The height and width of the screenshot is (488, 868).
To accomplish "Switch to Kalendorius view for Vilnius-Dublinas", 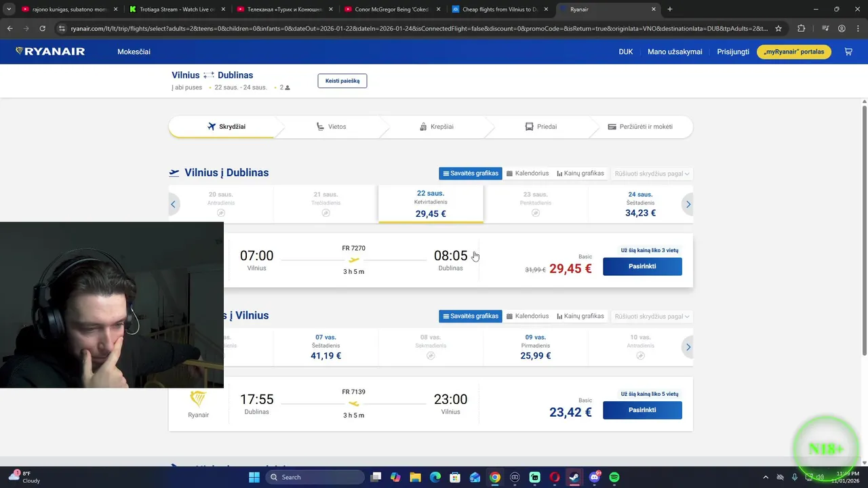I will click(528, 174).
